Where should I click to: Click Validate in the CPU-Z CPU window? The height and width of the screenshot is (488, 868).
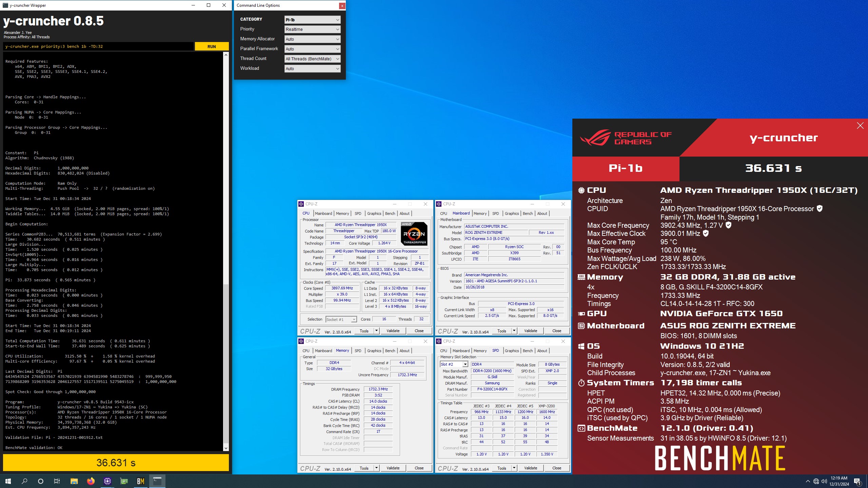click(393, 331)
